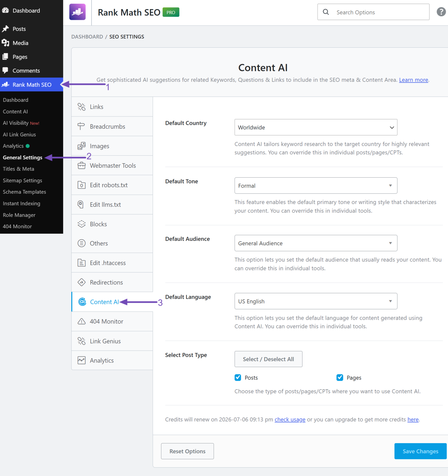Open the Redirections tab
The height and width of the screenshot is (476, 448).
click(112, 282)
